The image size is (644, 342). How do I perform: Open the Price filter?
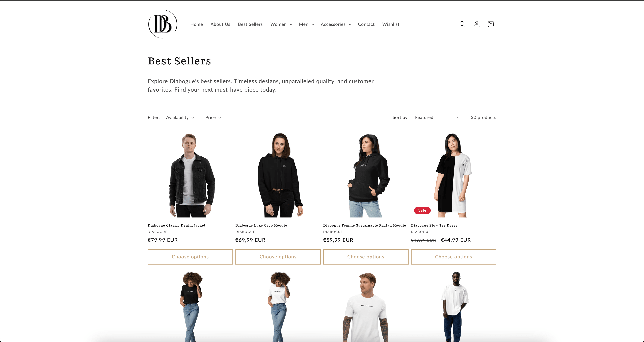click(x=213, y=117)
